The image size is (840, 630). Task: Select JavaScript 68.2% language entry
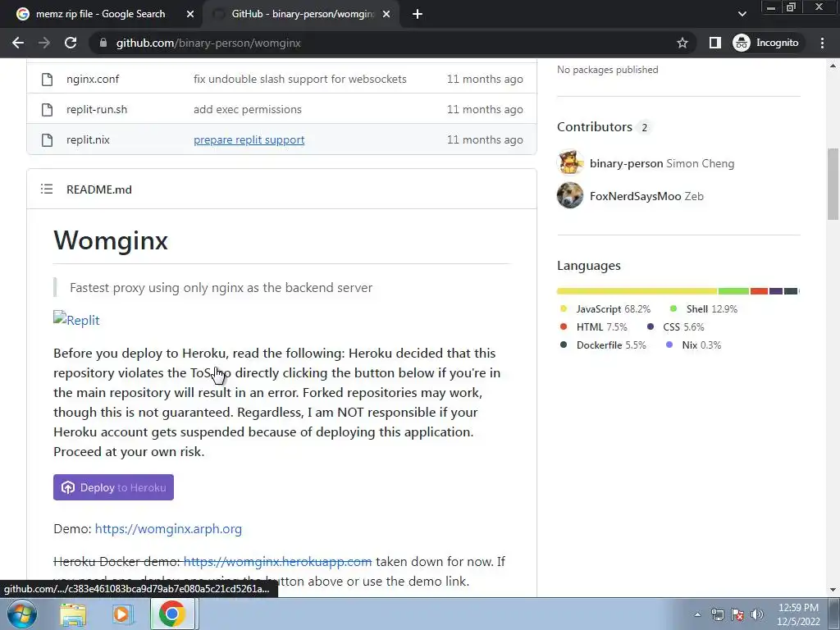(x=605, y=309)
